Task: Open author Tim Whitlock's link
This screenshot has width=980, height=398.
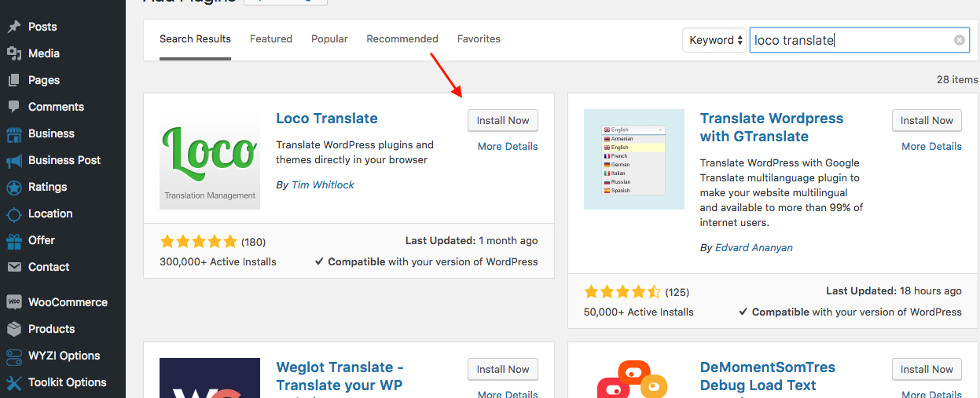Action: pyautogui.click(x=323, y=184)
